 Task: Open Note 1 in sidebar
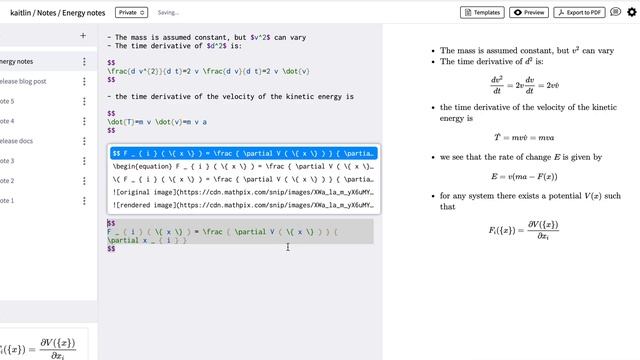point(7,201)
